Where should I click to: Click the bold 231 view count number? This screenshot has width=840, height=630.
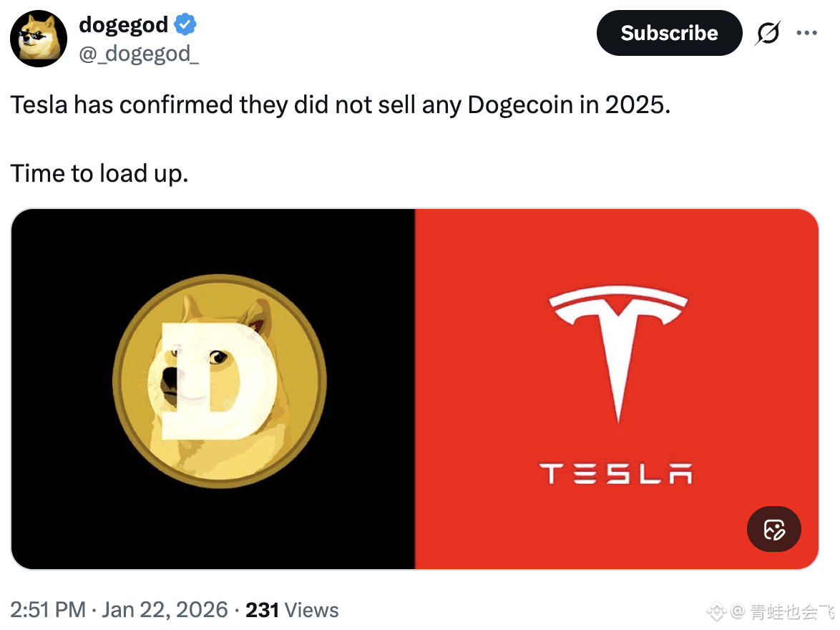[x=263, y=610]
